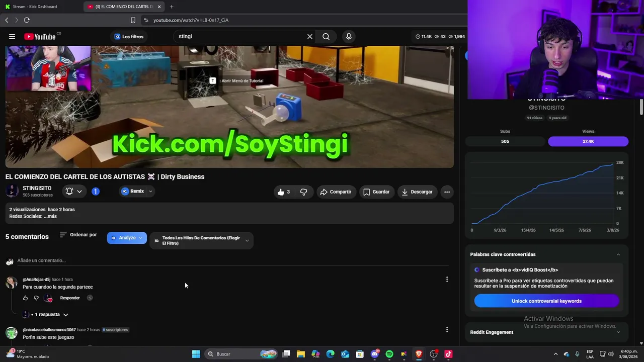Expand the Reddit Engagement section
Screen dimensions: 644x362
click(618, 332)
